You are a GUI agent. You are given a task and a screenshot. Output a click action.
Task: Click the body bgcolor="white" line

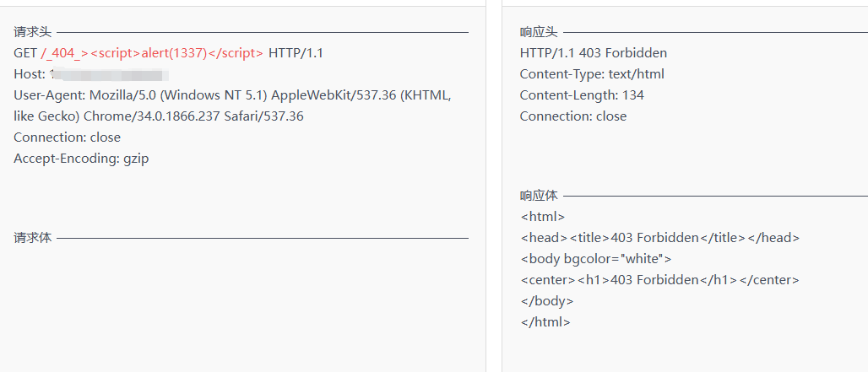point(596,259)
